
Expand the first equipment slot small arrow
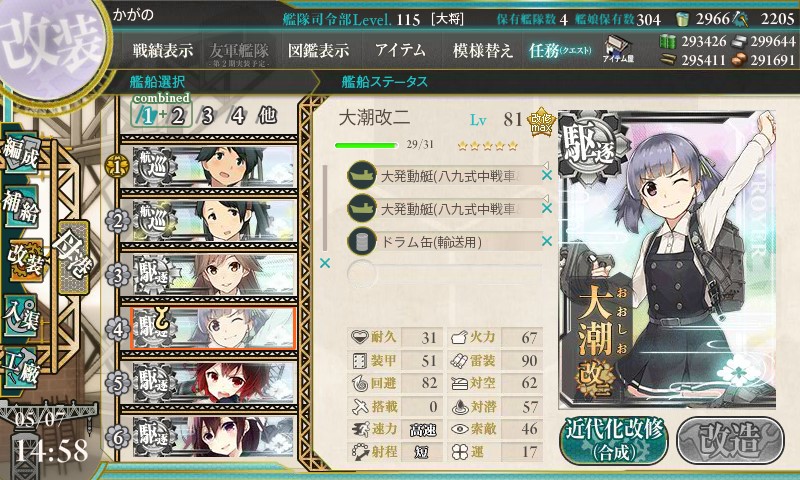(545, 165)
